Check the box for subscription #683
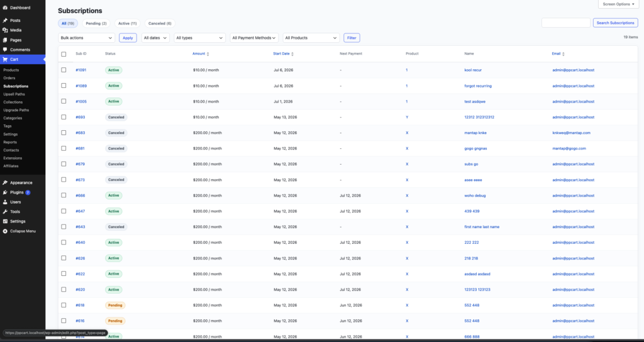Image resolution: width=644 pixels, height=342 pixels. coord(64,133)
